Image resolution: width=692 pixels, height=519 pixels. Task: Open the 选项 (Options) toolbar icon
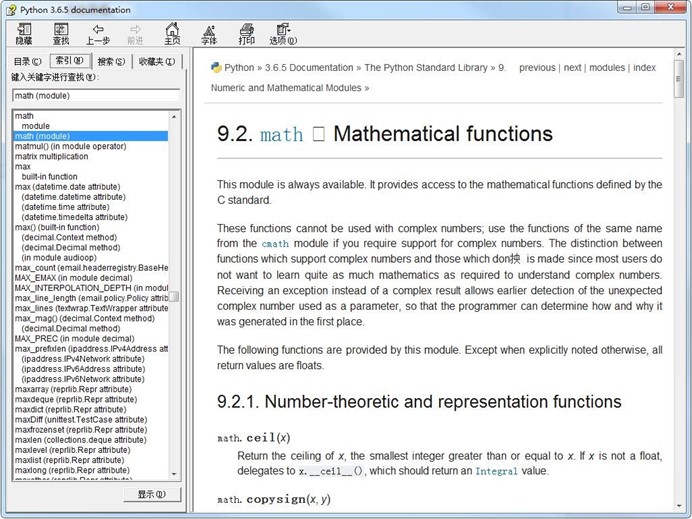click(x=283, y=34)
